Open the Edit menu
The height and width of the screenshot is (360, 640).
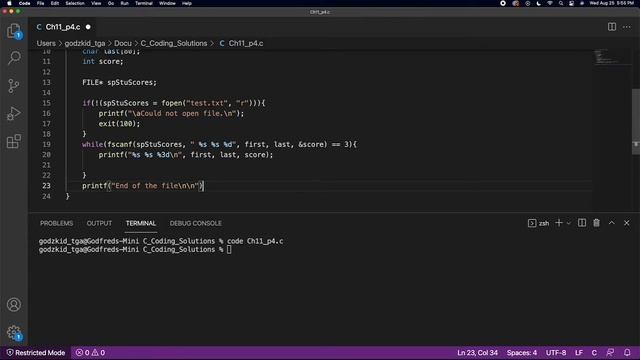pyautogui.click(x=55, y=3)
